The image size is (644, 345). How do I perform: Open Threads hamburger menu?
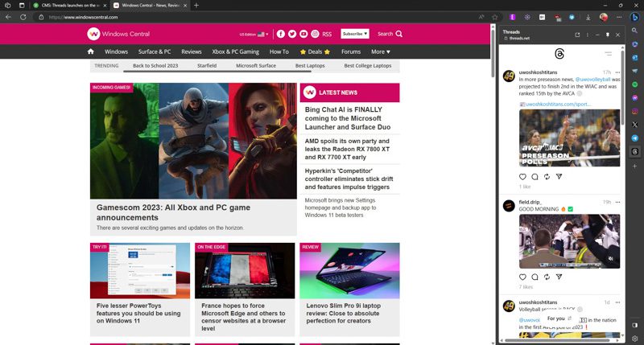609,54
